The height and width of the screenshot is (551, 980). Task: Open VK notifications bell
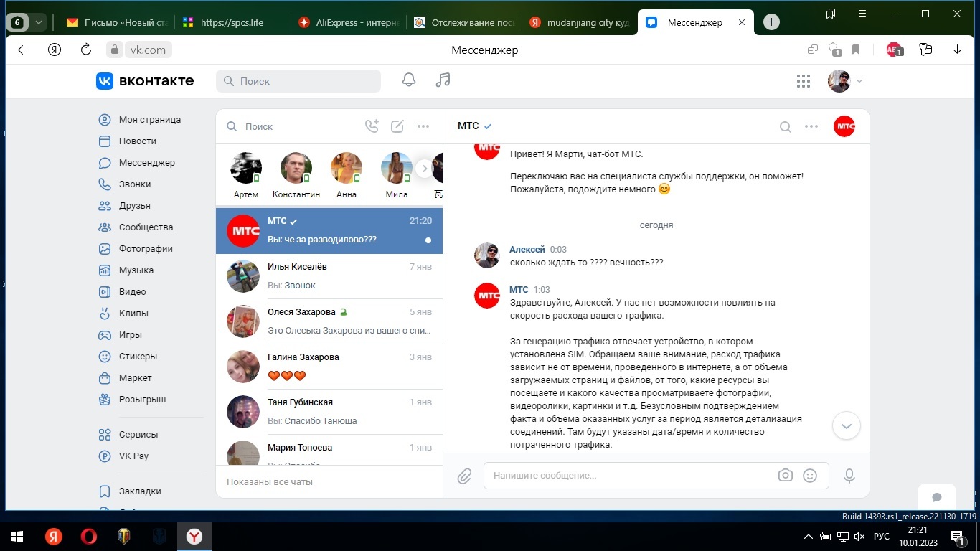click(x=409, y=80)
